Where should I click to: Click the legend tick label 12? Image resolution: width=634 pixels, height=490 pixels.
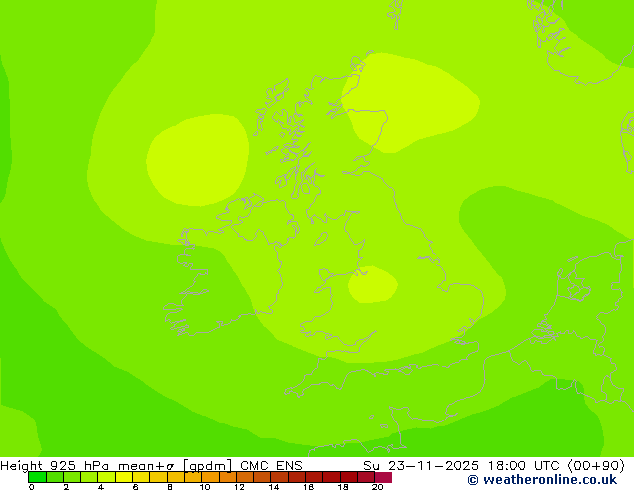pos(239,487)
